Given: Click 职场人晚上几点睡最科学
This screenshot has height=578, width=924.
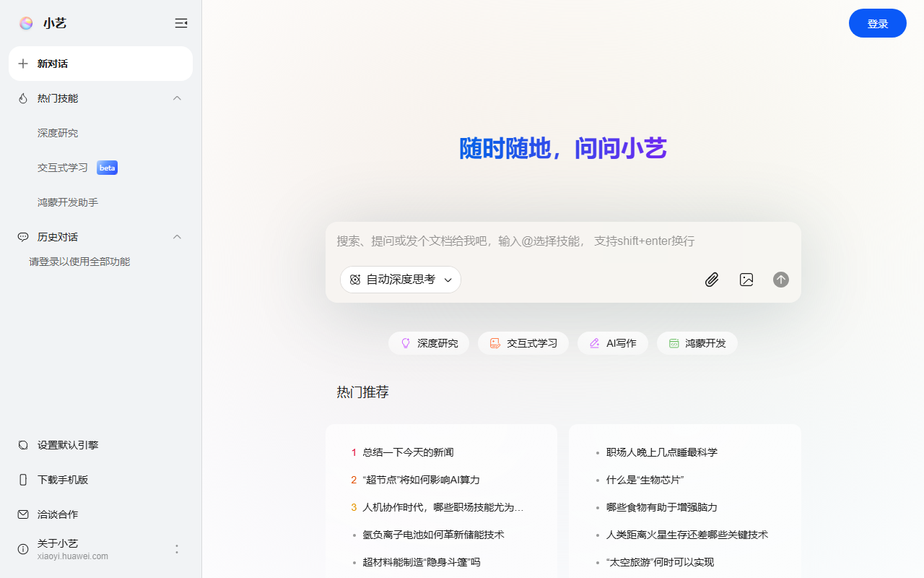Looking at the screenshot, I should tap(662, 452).
